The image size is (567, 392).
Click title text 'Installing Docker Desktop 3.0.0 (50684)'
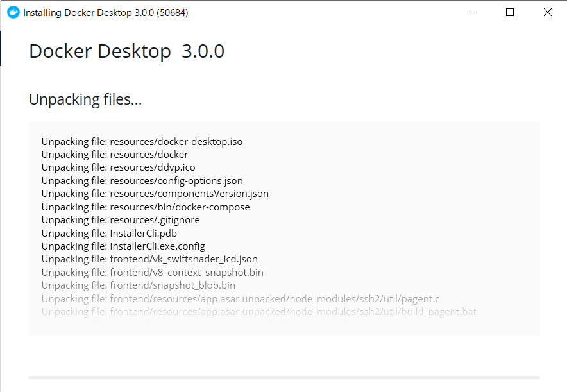point(106,13)
